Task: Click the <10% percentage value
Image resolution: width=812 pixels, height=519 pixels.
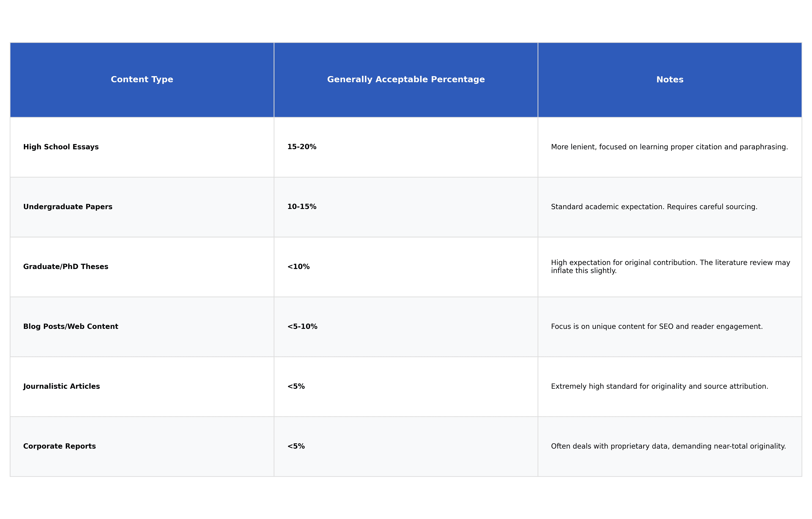Action: pos(298,267)
